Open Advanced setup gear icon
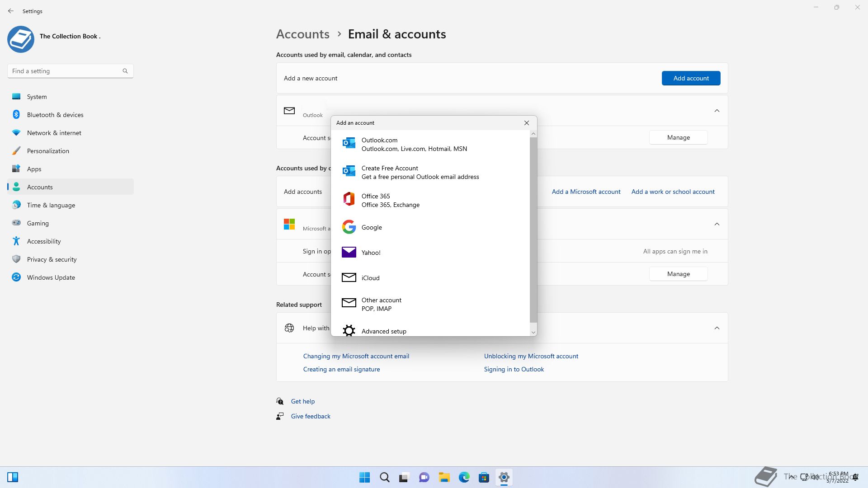 [x=349, y=331]
